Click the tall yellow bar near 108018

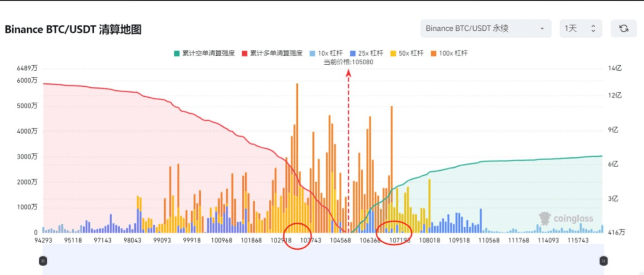point(429,201)
